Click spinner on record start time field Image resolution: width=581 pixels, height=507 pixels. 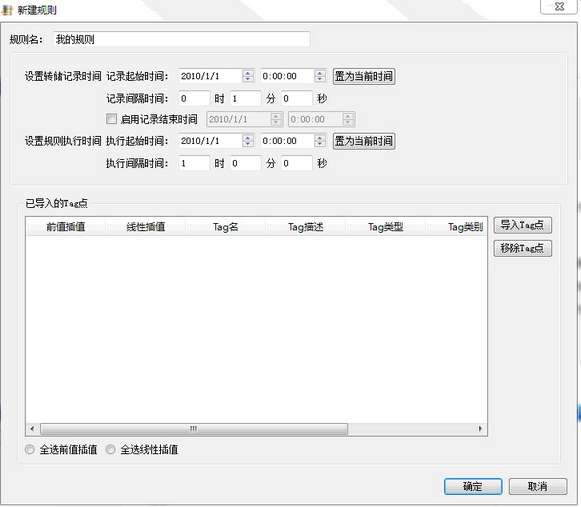pos(320,76)
